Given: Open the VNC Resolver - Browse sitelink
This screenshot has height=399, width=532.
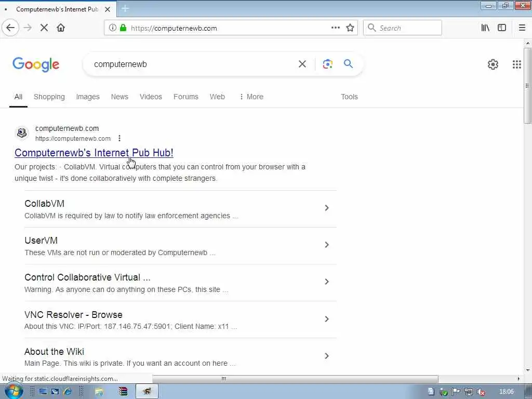Looking at the screenshot, I should pos(73,315).
